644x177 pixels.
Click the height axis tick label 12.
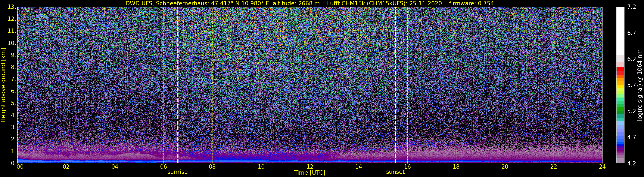[x=12, y=19]
